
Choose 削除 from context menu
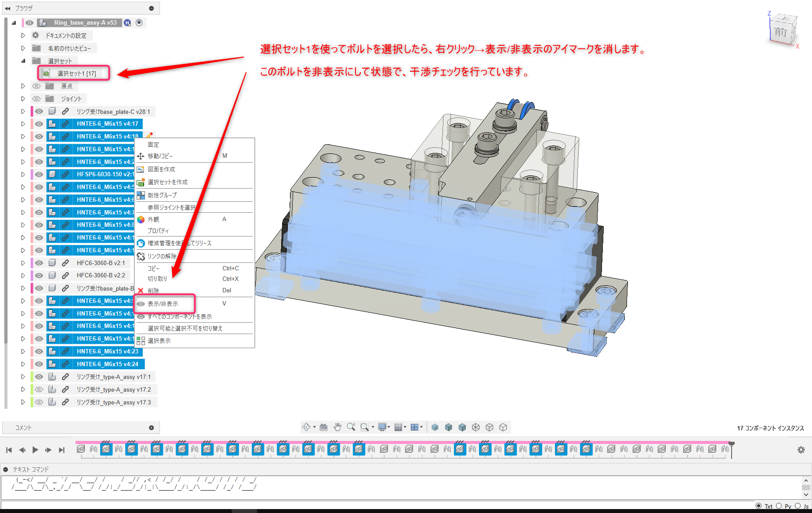195,291
